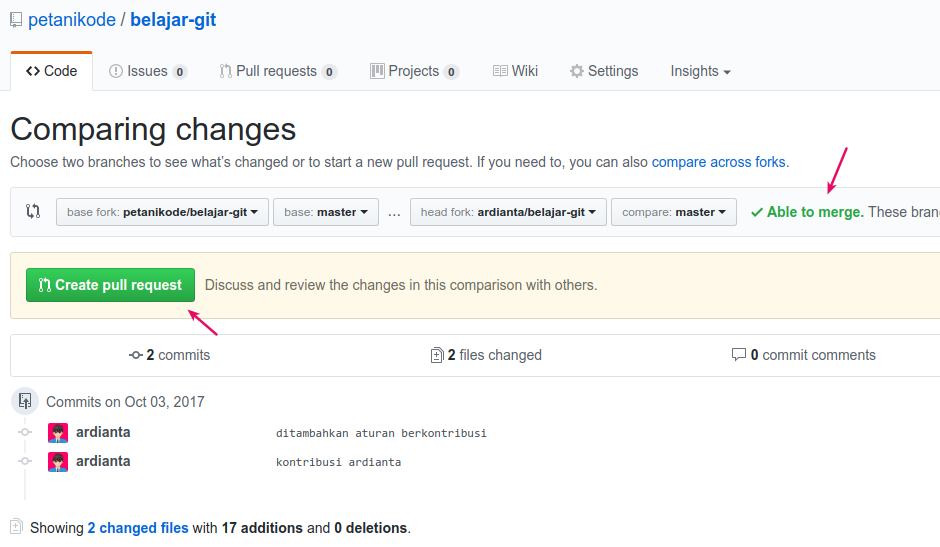The height and width of the screenshot is (547, 940).
Task: Open the base fork dropdown
Action: pyautogui.click(x=162, y=212)
